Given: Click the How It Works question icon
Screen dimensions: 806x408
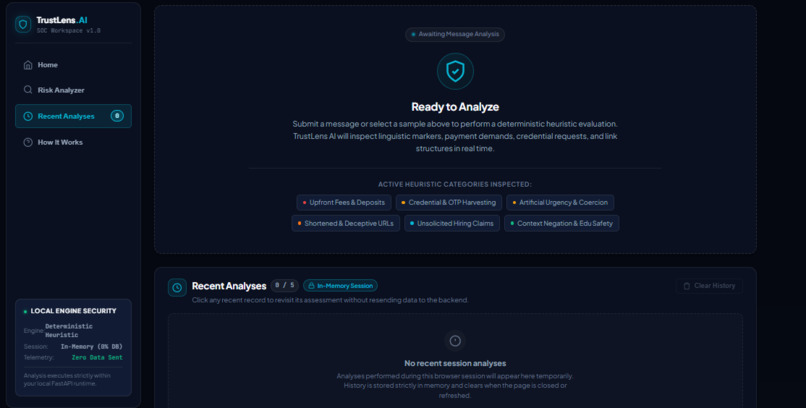Looking at the screenshot, I should (x=28, y=142).
